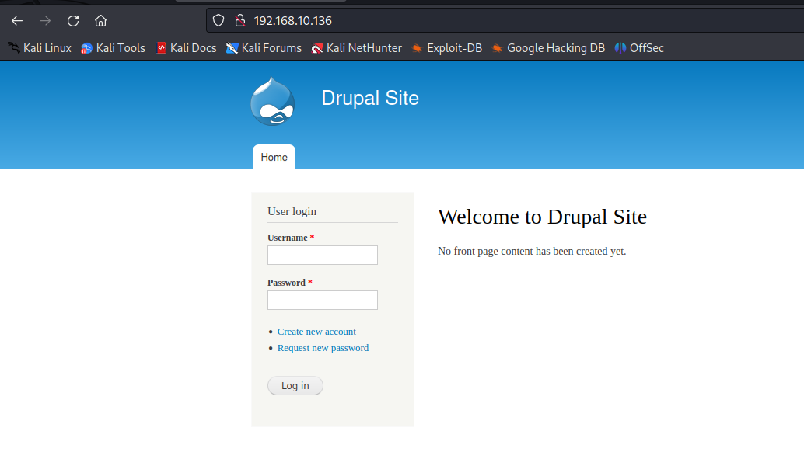Click the insecure connection padlock icon
804x474 pixels.
[239, 20]
